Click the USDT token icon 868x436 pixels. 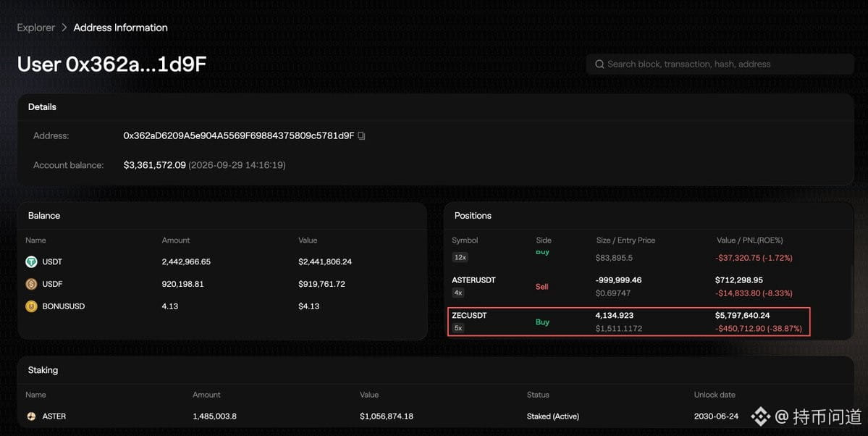pos(32,261)
